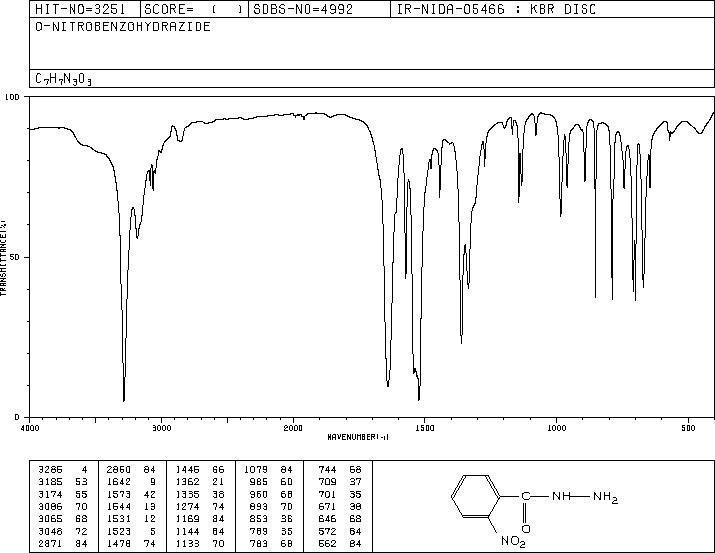Select peak table entry 2871

51,543
